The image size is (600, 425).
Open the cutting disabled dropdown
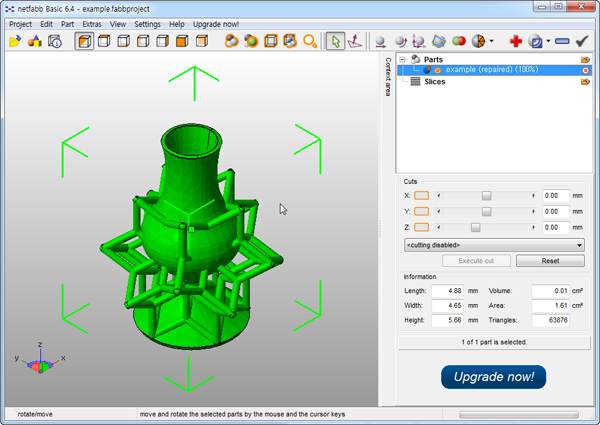click(x=494, y=245)
